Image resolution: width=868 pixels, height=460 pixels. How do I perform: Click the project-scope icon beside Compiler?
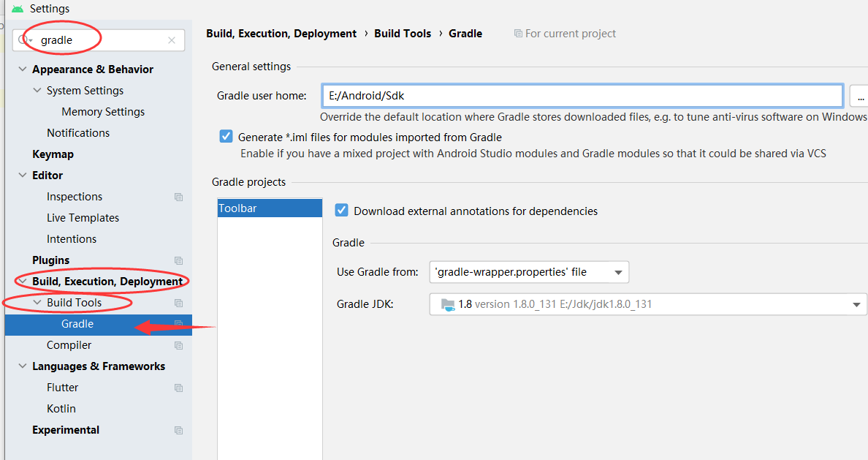click(178, 345)
